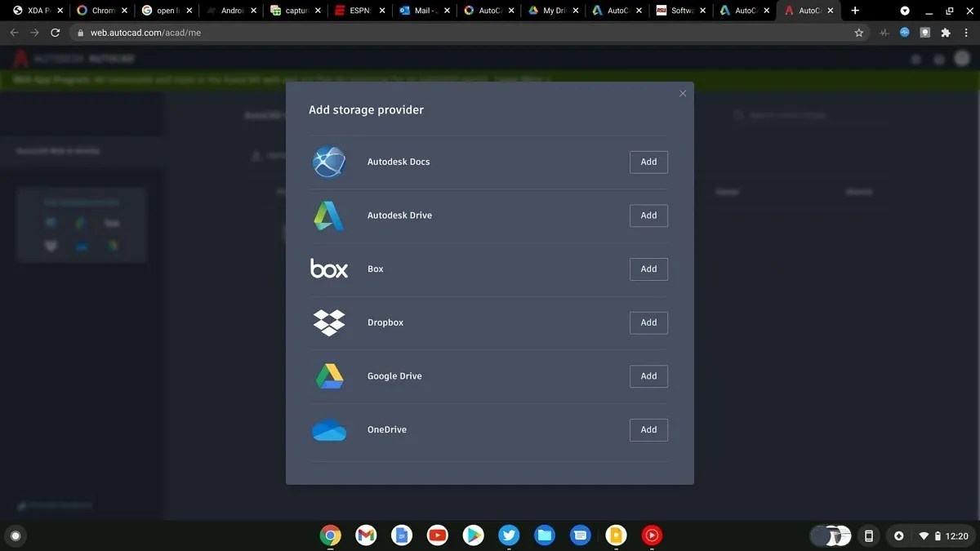Add Dropbox as a storage provider
The width and height of the screenshot is (980, 551).
tap(648, 322)
